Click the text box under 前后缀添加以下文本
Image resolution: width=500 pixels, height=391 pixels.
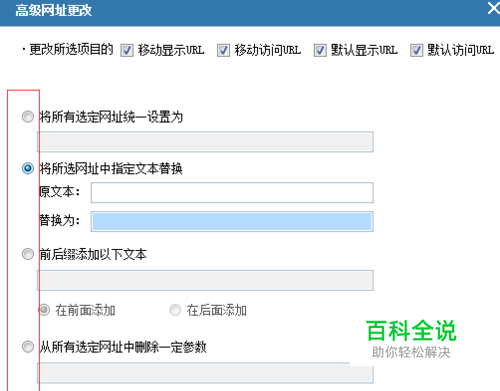pyautogui.click(x=205, y=280)
